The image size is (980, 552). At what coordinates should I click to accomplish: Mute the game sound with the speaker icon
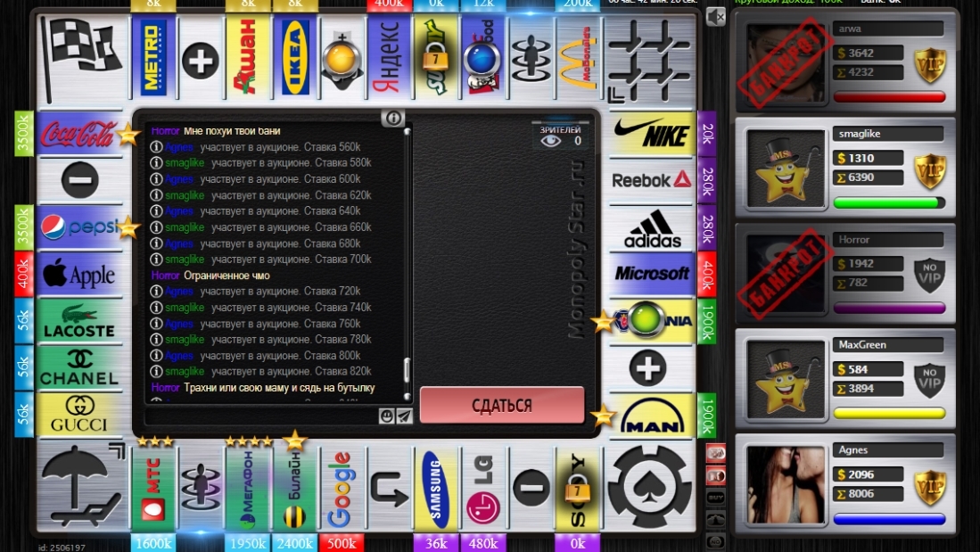(x=716, y=16)
